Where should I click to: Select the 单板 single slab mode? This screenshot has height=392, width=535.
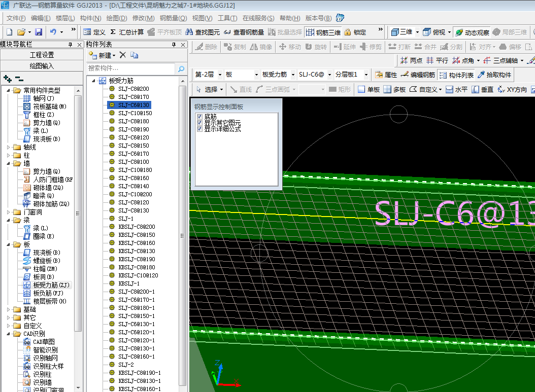pos(369,89)
